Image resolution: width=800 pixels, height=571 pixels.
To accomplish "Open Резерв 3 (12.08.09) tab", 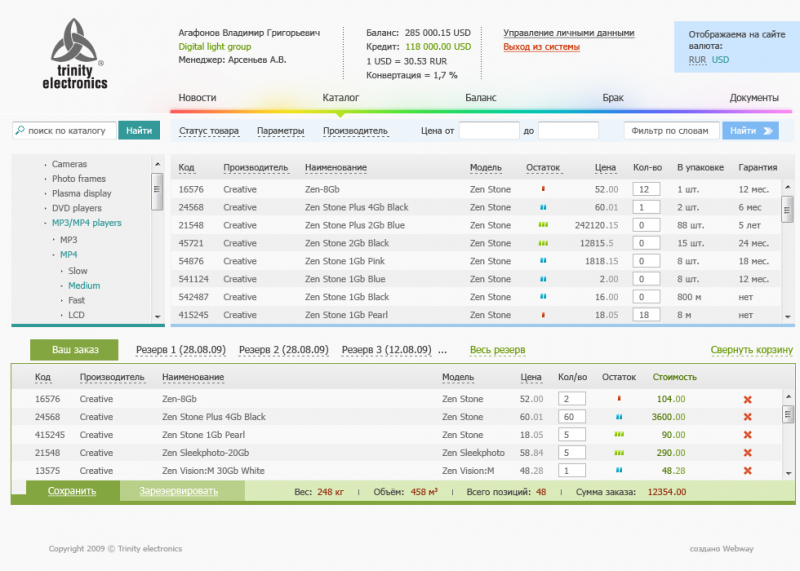I will [387, 350].
